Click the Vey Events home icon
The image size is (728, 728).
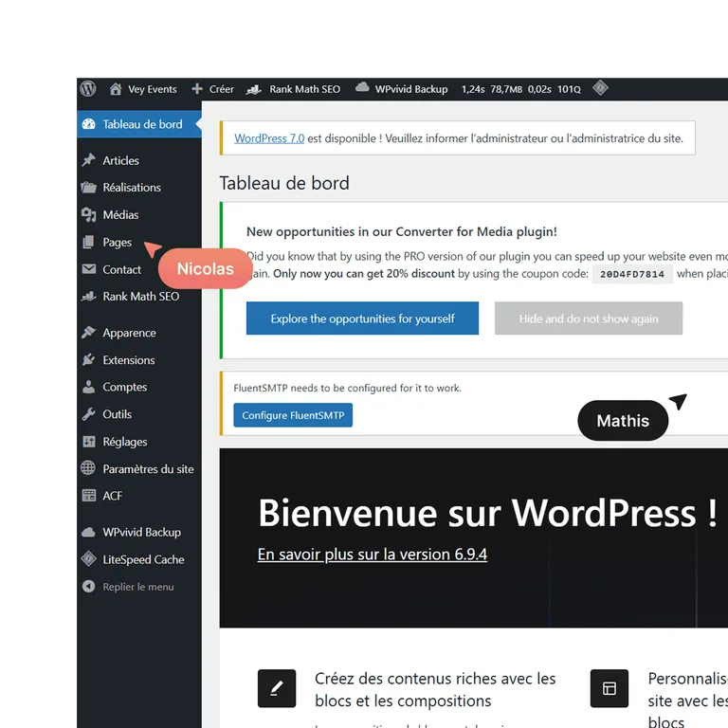tap(116, 89)
